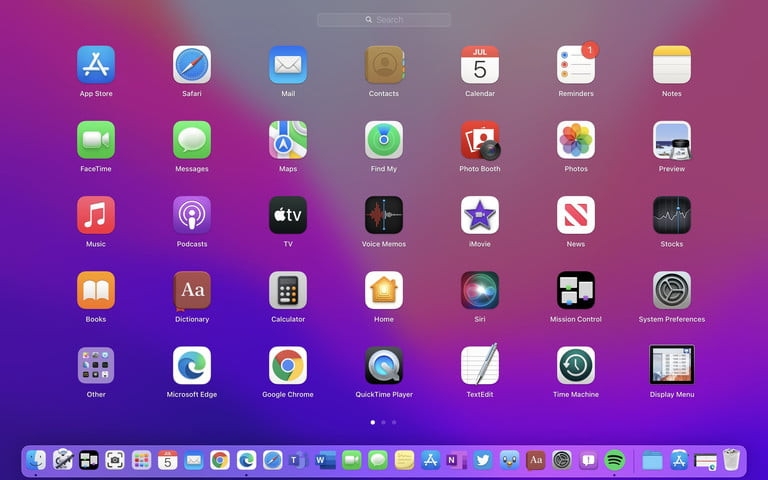Launch Photo Booth
768x480 pixels.
click(x=480, y=140)
